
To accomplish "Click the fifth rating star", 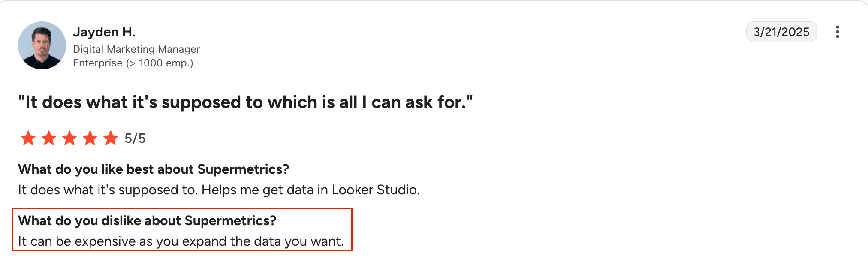I will (x=111, y=138).
